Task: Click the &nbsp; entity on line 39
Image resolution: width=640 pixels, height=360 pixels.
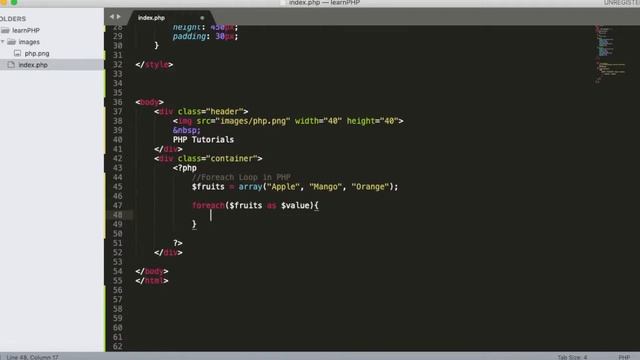Action: (x=187, y=130)
